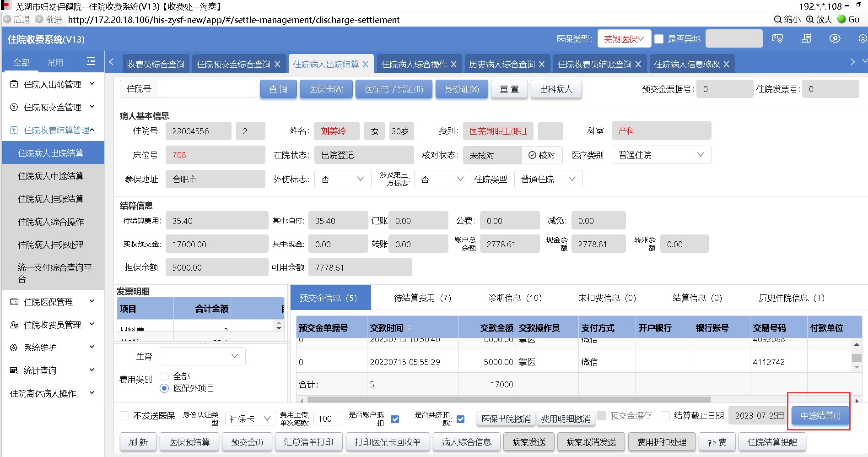The image size is (868, 457).
Task: Expand the 住院预交金管理 sidebar menu
Action: pos(53,107)
